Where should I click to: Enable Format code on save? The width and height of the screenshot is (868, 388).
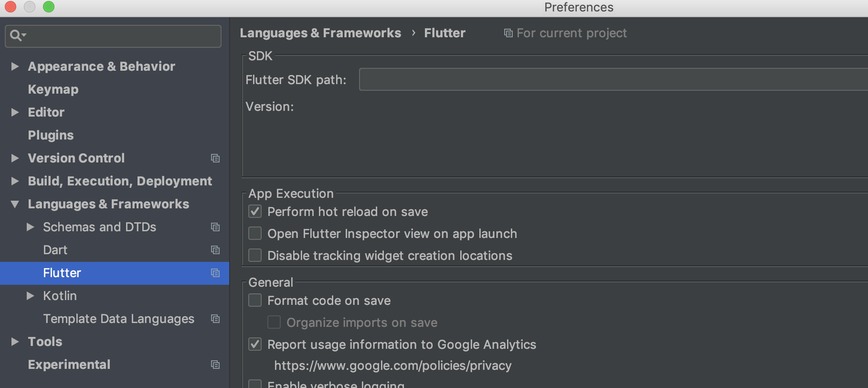(255, 300)
